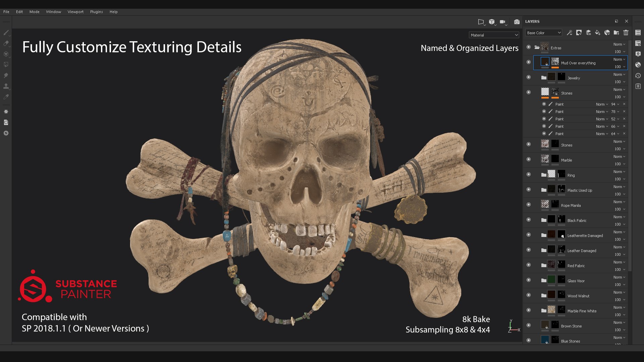Screen dimensions: 644x362
Task: Select the Projection tool
Action: click(x=6, y=54)
